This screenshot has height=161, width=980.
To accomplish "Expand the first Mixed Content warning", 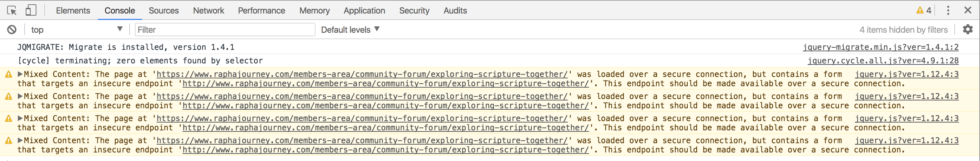I will point(20,74).
